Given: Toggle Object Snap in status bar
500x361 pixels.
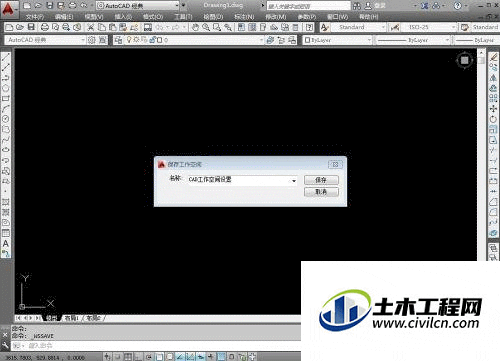Looking at the screenshot, I should [159, 357].
